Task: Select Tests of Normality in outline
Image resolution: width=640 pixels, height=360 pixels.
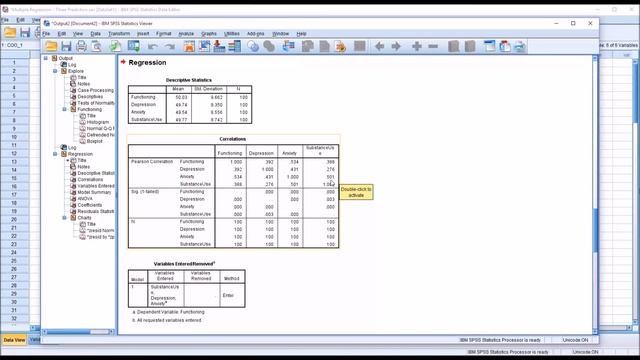Action: click(x=96, y=103)
